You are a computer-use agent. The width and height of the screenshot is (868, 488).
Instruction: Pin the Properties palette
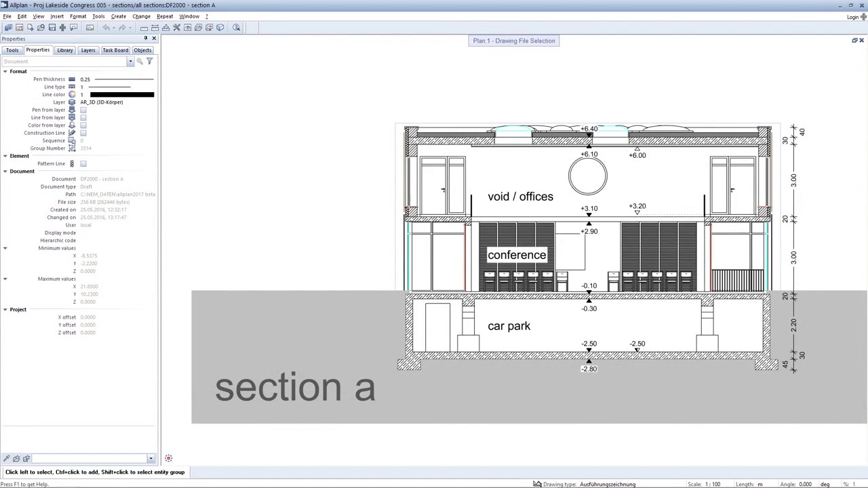pyautogui.click(x=145, y=39)
